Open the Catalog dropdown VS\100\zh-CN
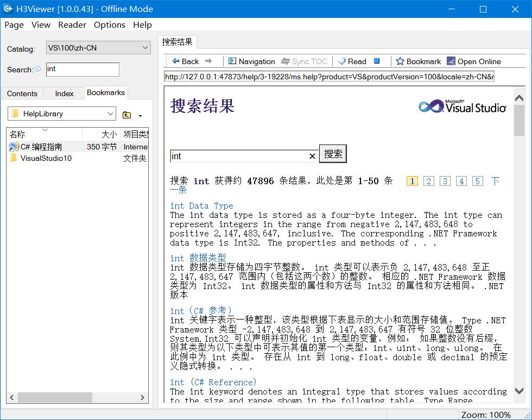Image resolution: width=532 pixels, height=420 pixels. (x=98, y=48)
